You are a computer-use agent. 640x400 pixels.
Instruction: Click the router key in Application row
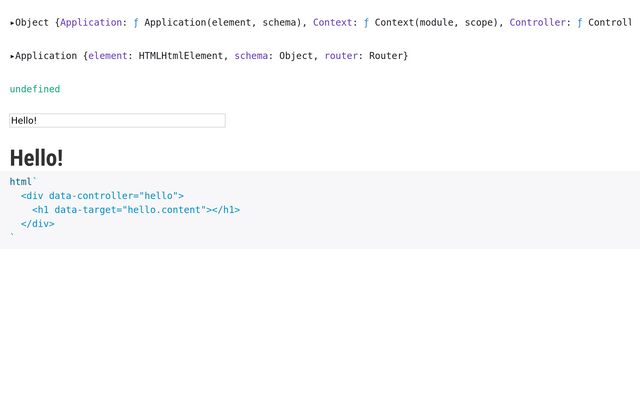341,56
